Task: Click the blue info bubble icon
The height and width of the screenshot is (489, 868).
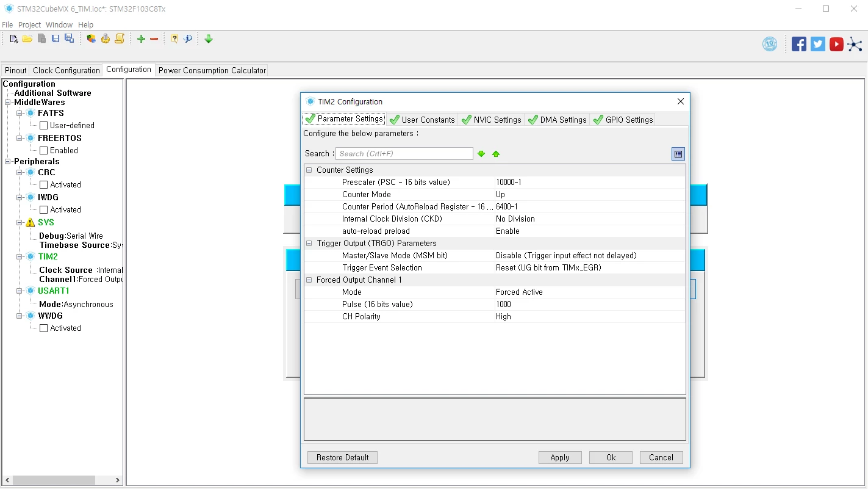Action: click(x=188, y=39)
